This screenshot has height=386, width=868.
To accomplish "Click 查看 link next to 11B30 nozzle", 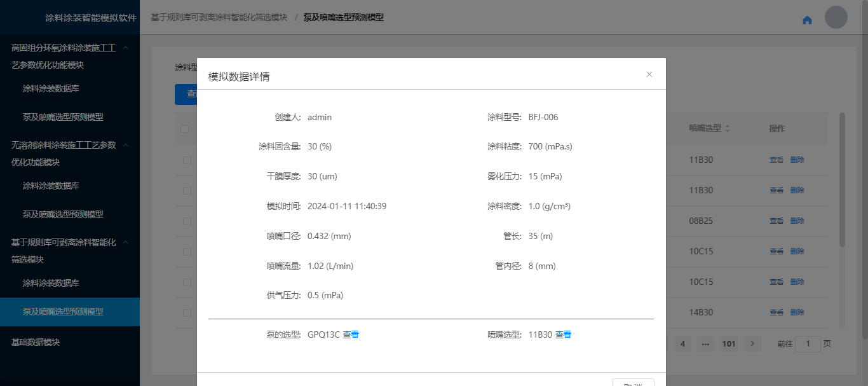I will 563,334.
